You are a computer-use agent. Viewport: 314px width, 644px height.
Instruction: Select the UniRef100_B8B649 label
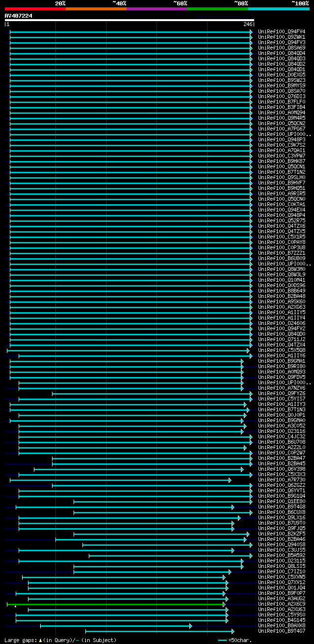(282, 291)
